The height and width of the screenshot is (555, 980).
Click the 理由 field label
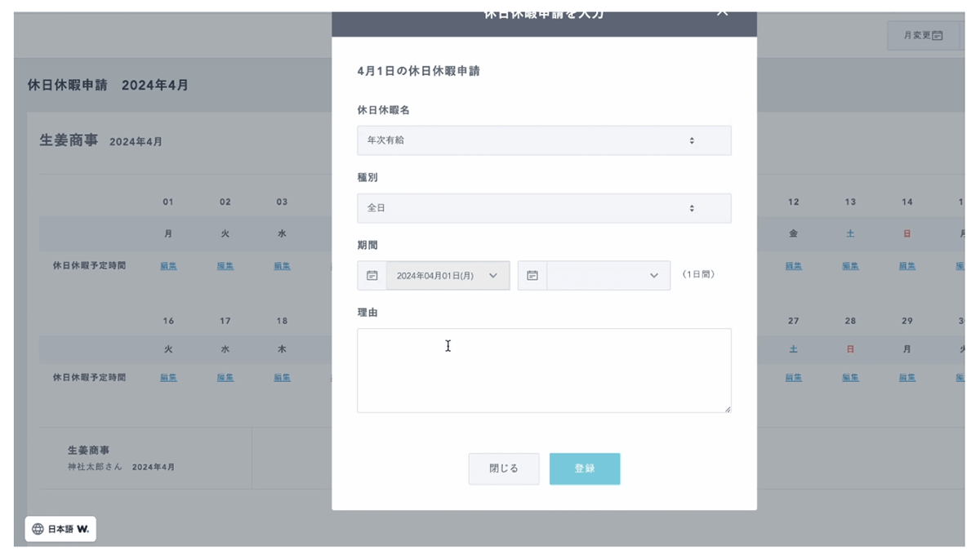point(367,313)
